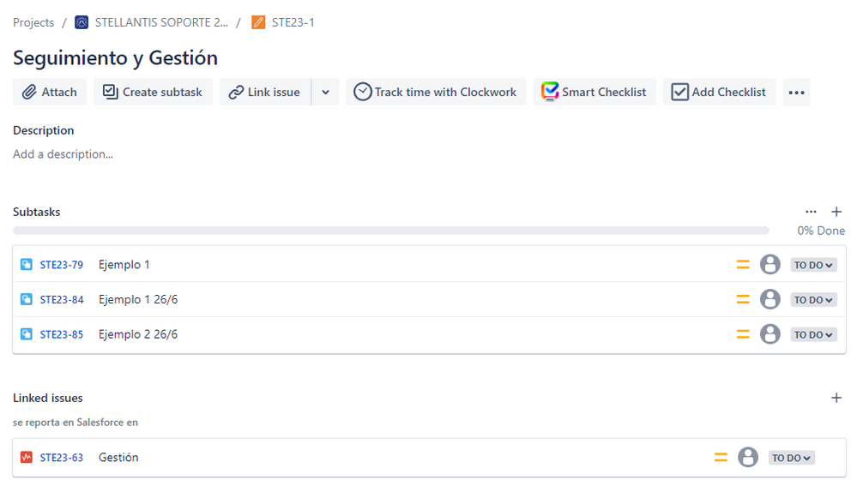
Task: Select the Gestión linked issue summary
Action: pos(118,458)
